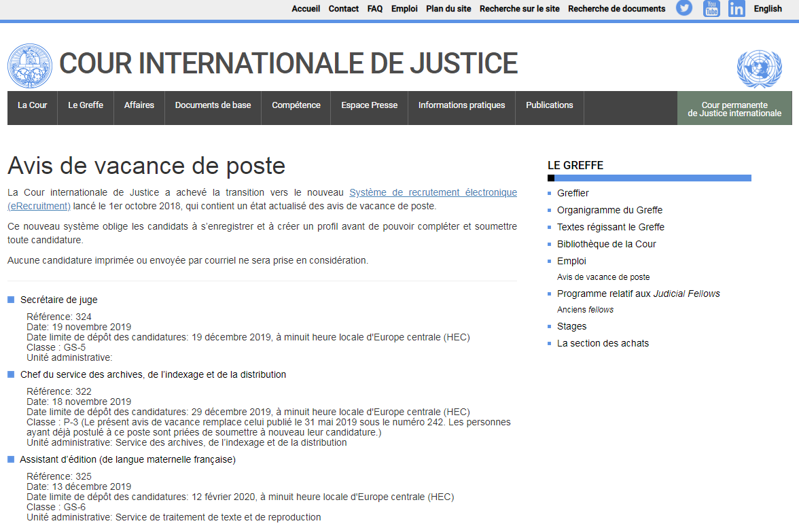Follow the Système de recrutement électronique link
Image resolution: width=799 pixels, height=532 pixels.
[433, 193]
